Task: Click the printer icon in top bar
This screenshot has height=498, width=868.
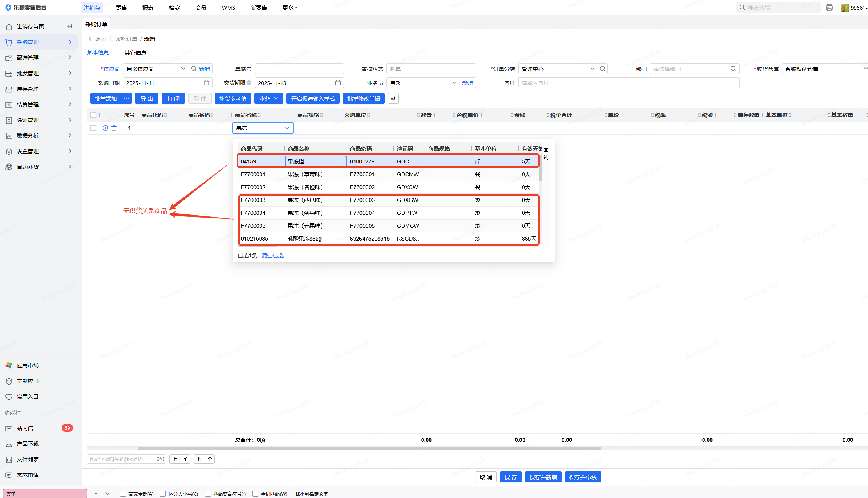Action: pyautogui.click(x=829, y=7)
